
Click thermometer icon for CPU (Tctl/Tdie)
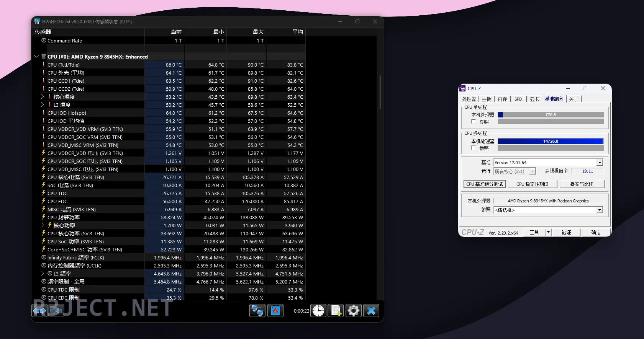pos(44,65)
